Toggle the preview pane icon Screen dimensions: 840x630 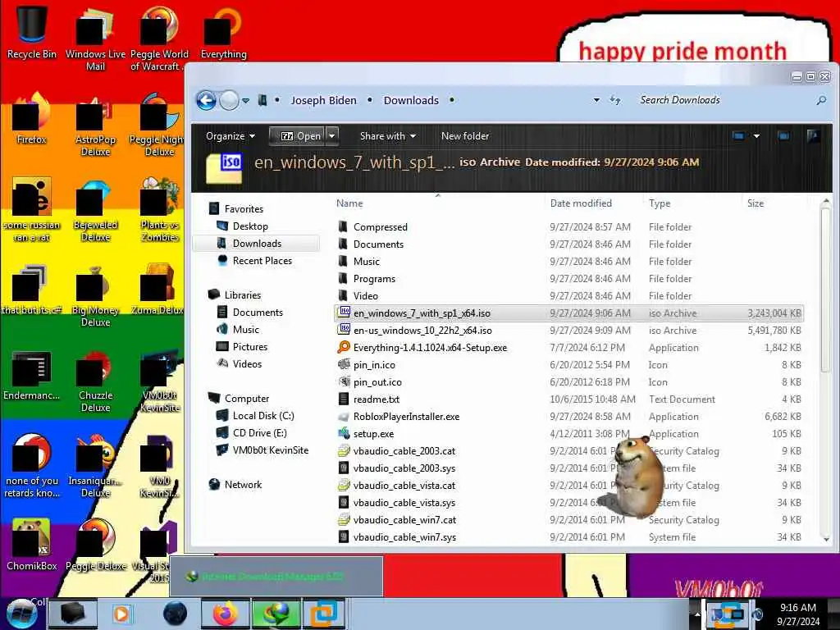[x=783, y=136]
